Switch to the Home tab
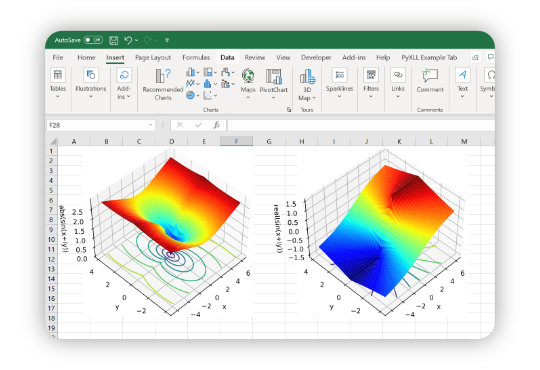The width and height of the screenshot is (540, 370). (86, 57)
